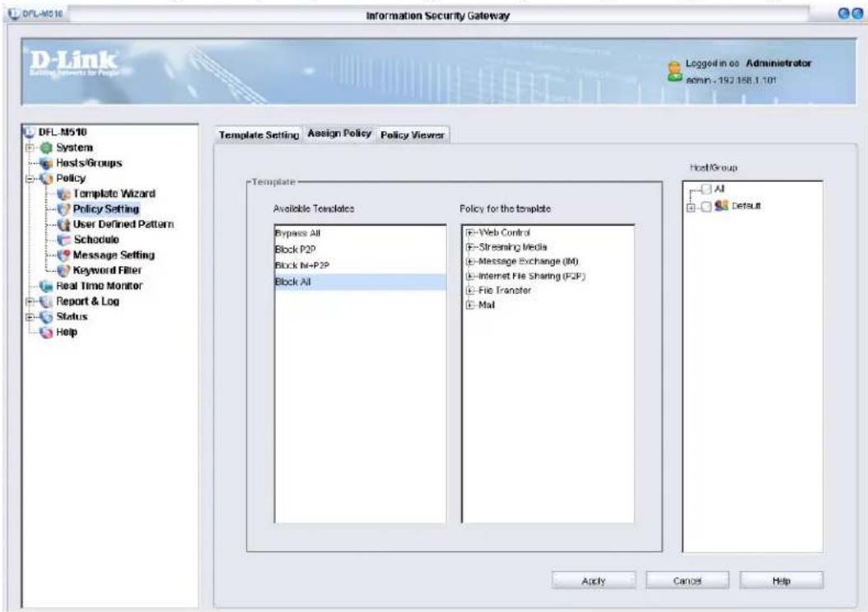Click the Cancel button
Viewport: 868px width, 612px height.
[x=687, y=581]
